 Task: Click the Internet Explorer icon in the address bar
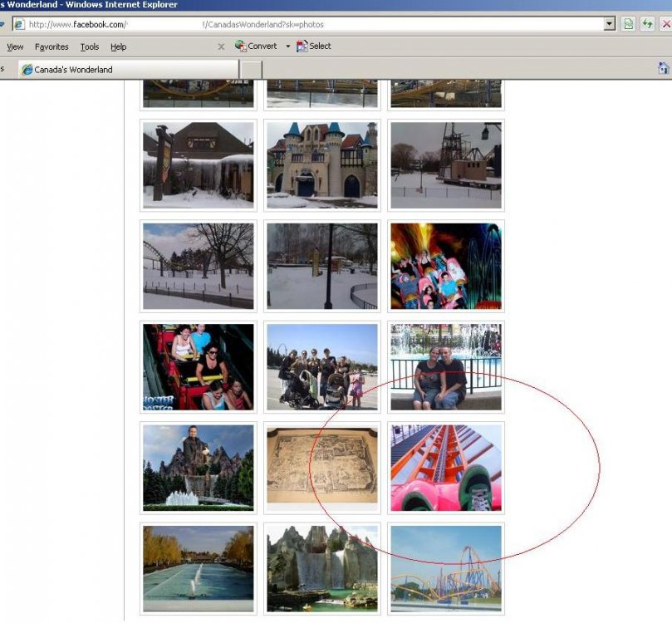click(18, 24)
